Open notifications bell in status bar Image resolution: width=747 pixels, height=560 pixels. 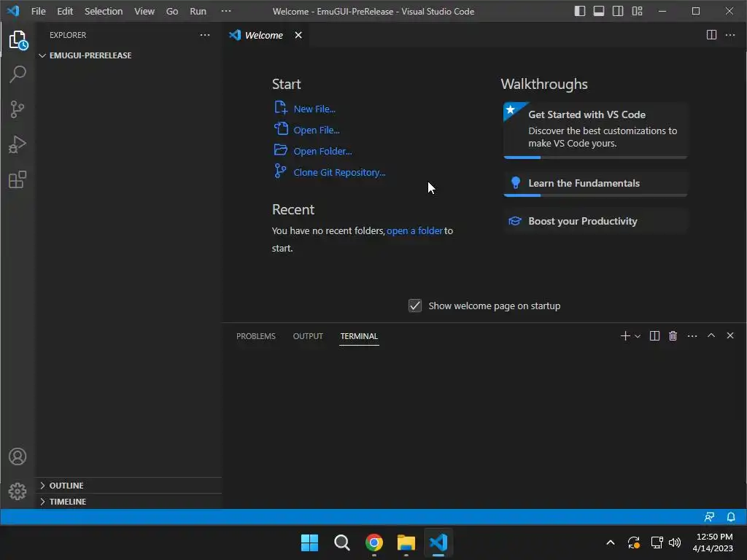[x=731, y=517]
